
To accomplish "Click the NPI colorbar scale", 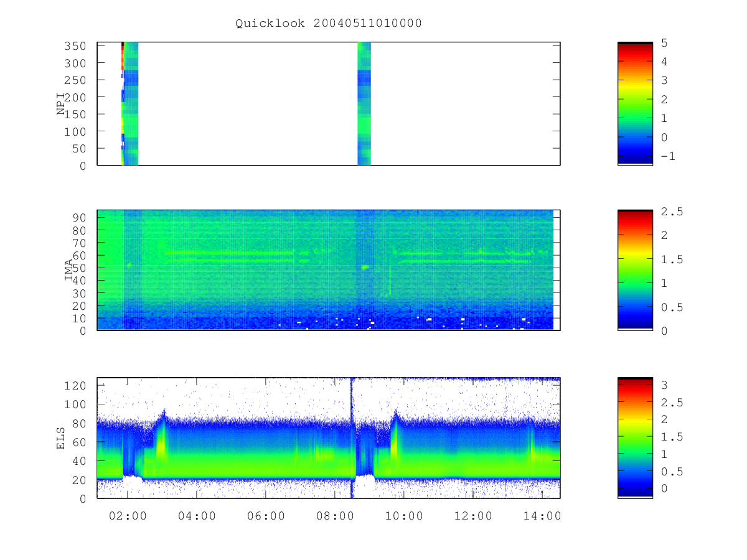I will pyautogui.click(x=635, y=104).
